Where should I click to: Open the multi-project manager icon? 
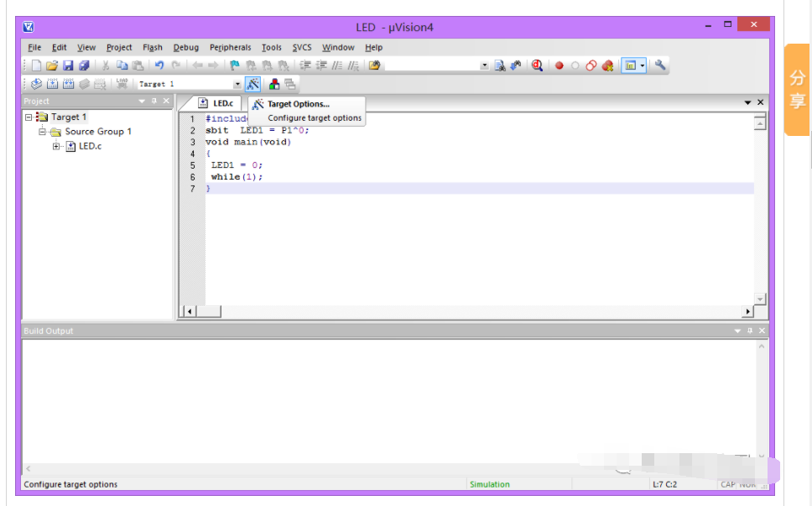click(290, 84)
